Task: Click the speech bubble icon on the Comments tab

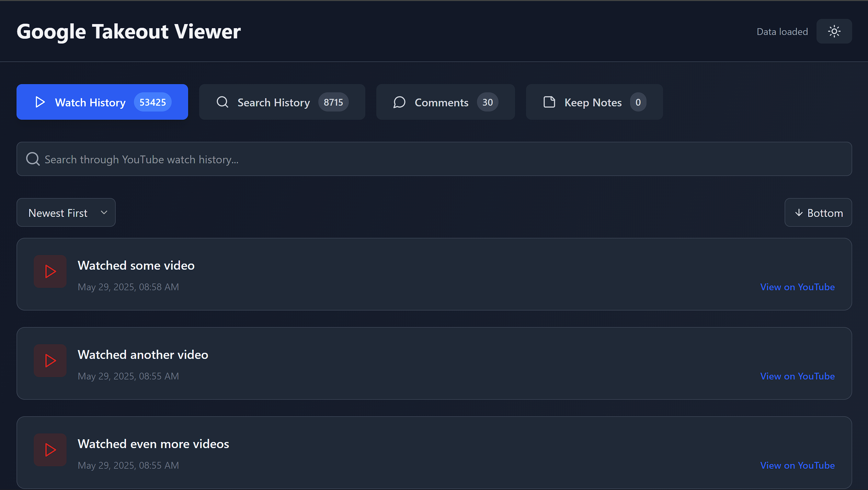Action: 399,102
